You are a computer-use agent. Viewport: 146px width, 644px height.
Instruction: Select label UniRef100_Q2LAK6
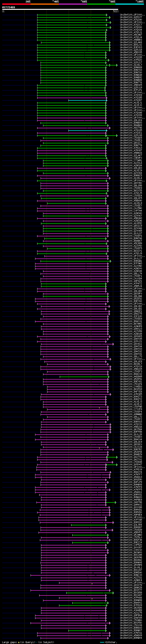131,42
